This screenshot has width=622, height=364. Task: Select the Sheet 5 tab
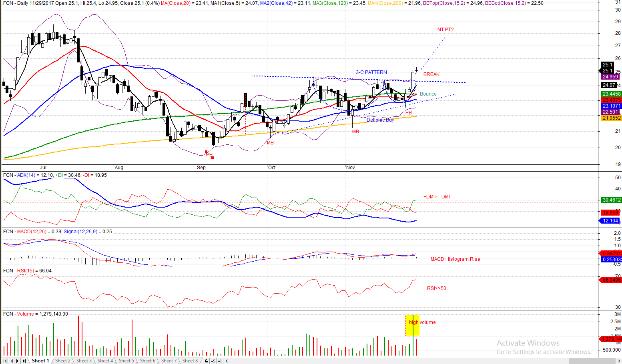click(x=126, y=361)
